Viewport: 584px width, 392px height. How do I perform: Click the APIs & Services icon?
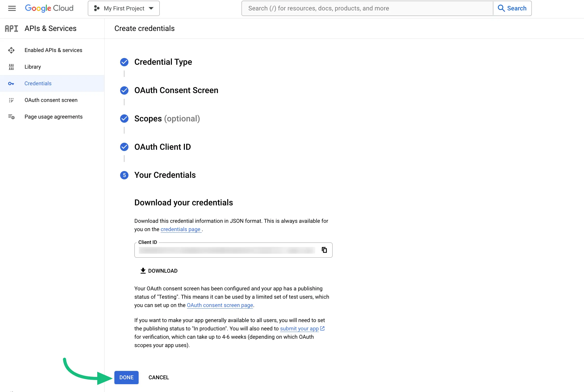coord(10,28)
